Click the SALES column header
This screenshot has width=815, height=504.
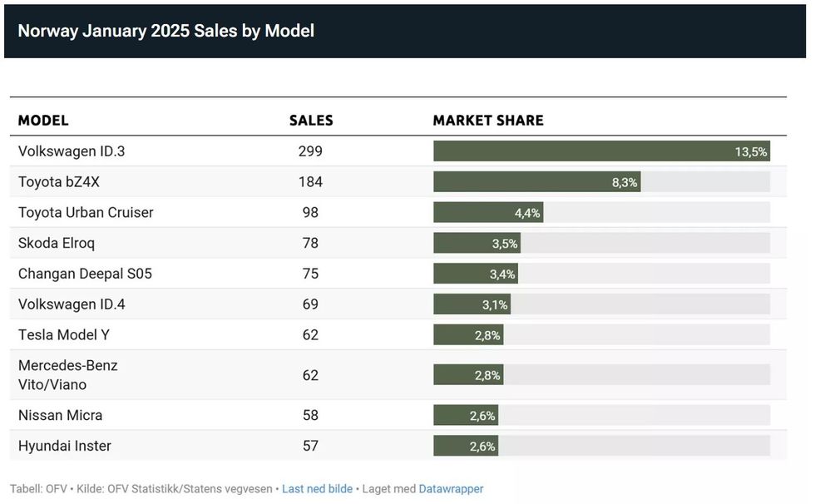tap(311, 121)
